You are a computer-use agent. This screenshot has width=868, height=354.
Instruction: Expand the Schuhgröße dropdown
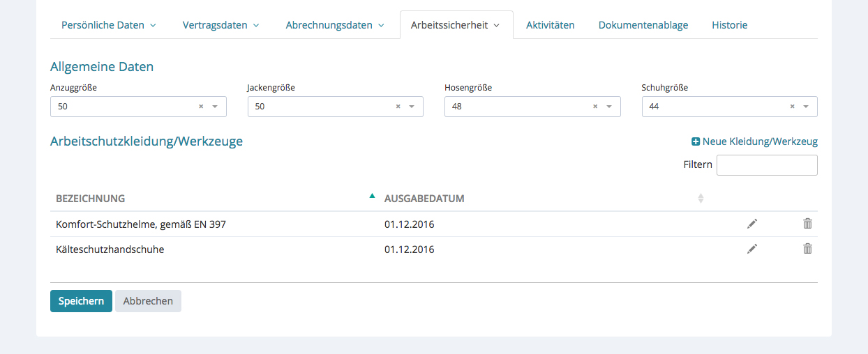(x=806, y=107)
